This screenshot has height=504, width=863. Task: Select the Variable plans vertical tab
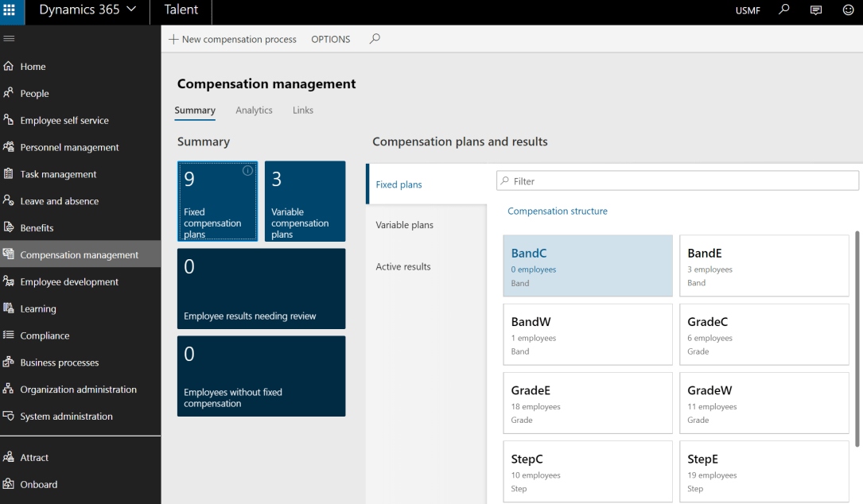(x=404, y=225)
